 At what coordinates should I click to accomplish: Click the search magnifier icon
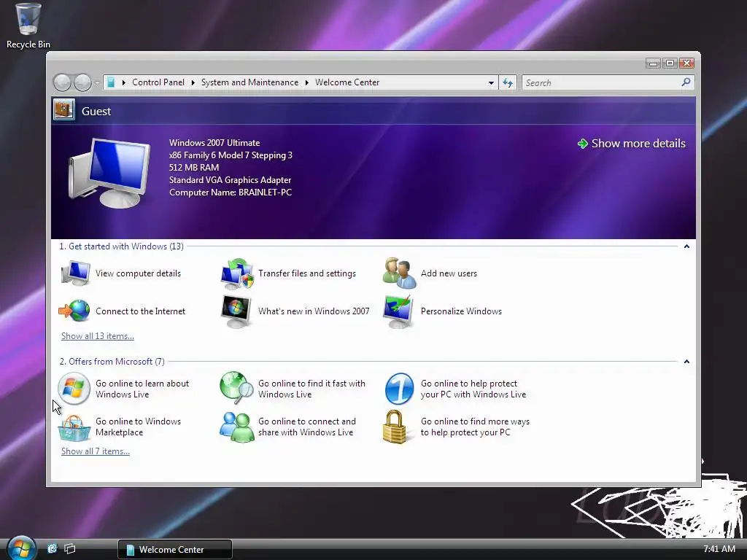(x=686, y=82)
